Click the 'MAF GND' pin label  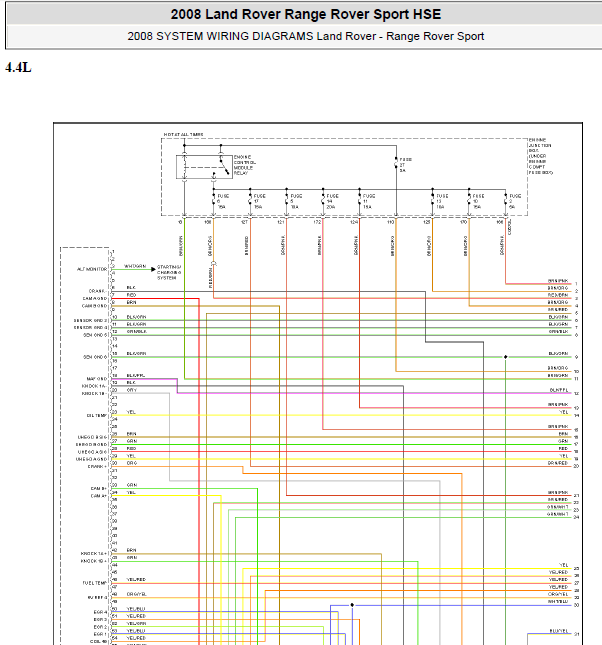97,378
